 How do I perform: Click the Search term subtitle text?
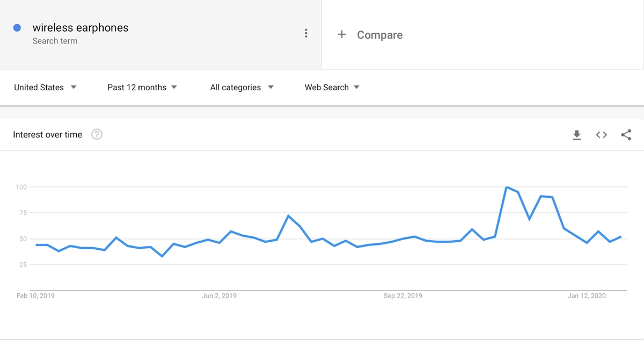(x=55, y=41)
